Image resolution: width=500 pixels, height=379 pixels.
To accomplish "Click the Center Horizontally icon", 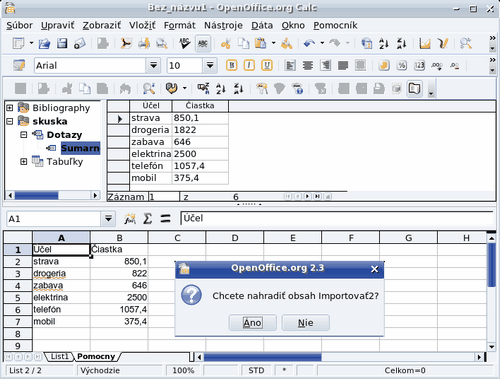I will coord(308,65).
